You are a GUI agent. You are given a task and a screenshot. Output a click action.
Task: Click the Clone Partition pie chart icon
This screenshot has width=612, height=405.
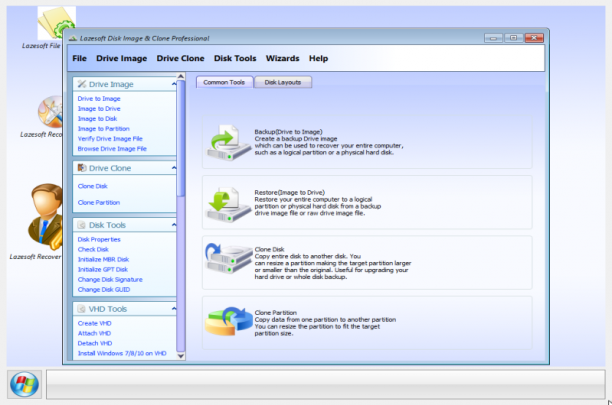pyautogui.click(x=229, y=321)
